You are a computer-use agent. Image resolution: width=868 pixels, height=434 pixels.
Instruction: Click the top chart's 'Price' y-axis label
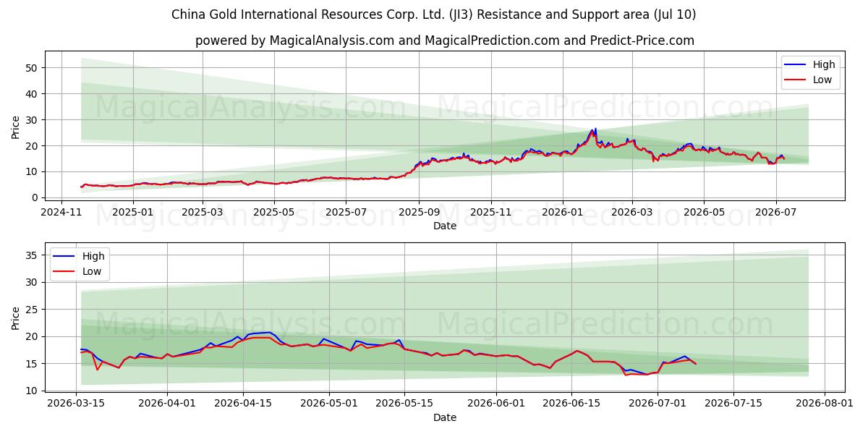16,126
